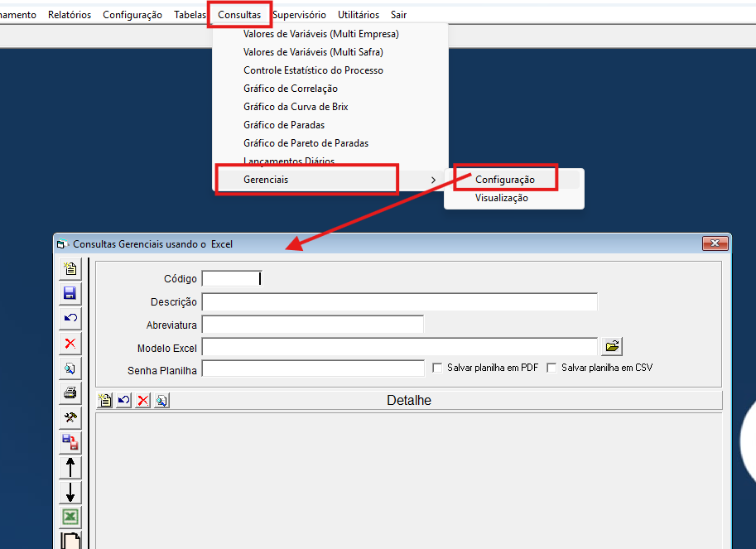
Task: Select Configuração in the Gerenciais submenu
Action: coord(504,180)
